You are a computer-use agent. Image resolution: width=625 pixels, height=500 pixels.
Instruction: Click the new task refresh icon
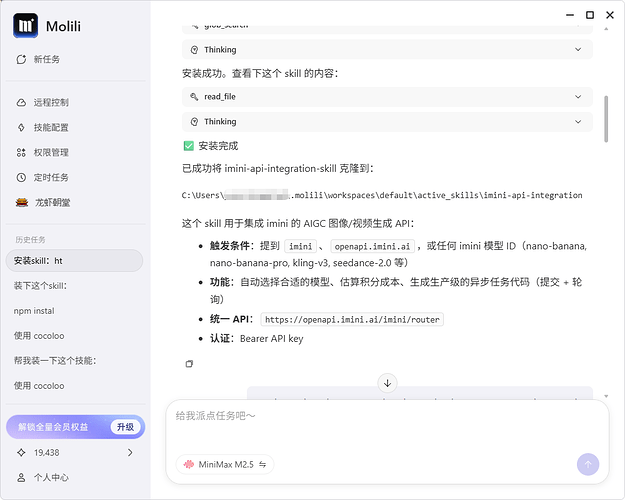coord(21,59)
